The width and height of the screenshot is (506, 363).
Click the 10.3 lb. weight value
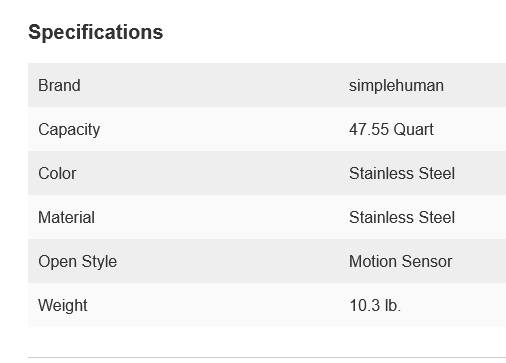click(x=375, y=305)
